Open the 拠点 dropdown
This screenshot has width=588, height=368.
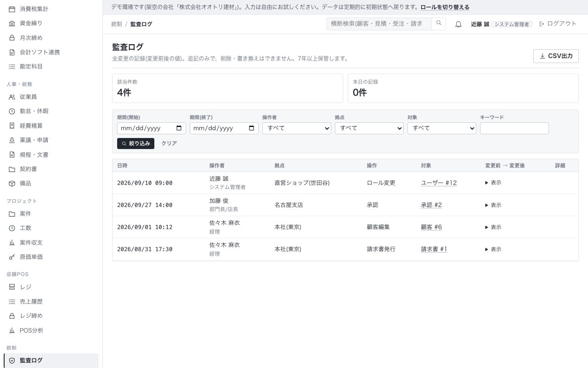coord(369,128)
